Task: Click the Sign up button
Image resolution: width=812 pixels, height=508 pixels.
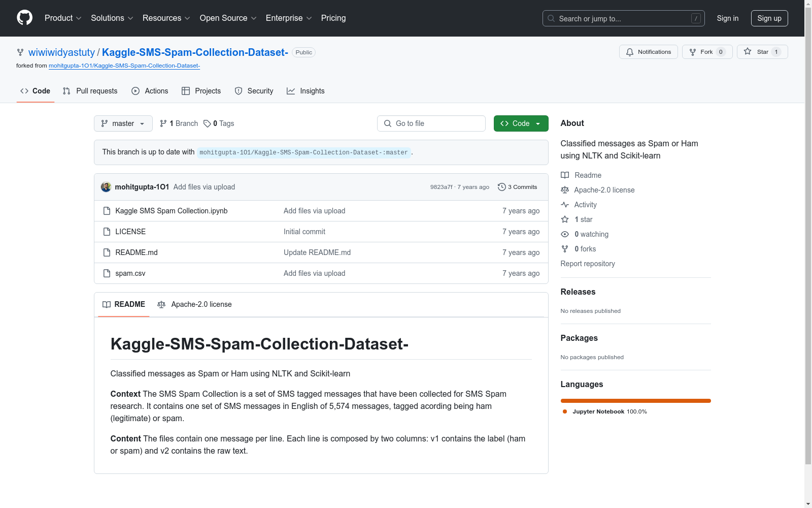Action: (x=769, y=18)
